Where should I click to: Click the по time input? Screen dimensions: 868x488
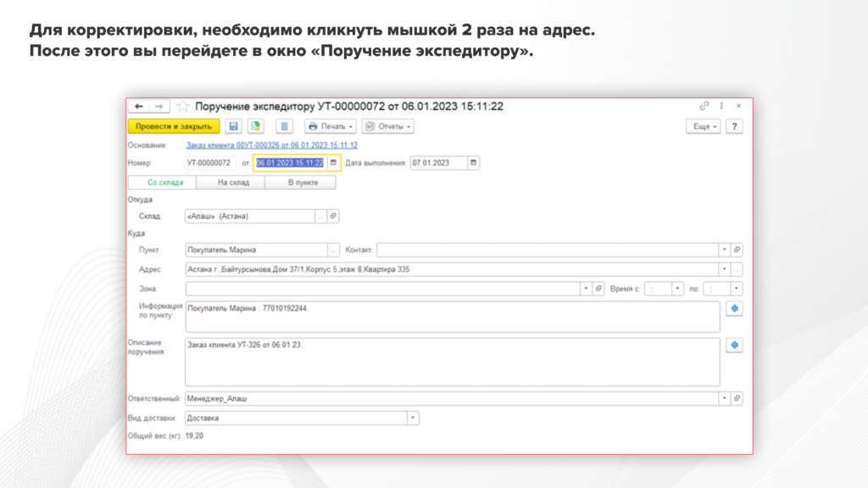click(x=717, y=289)
